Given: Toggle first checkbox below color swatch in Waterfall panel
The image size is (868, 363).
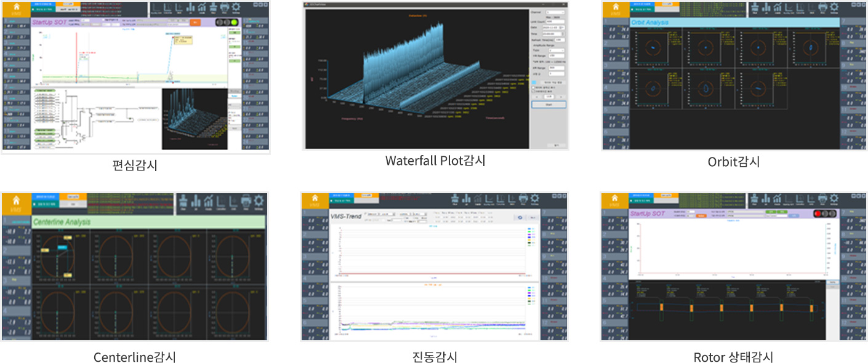Looking at the screenshot, I should click(532, 87).
